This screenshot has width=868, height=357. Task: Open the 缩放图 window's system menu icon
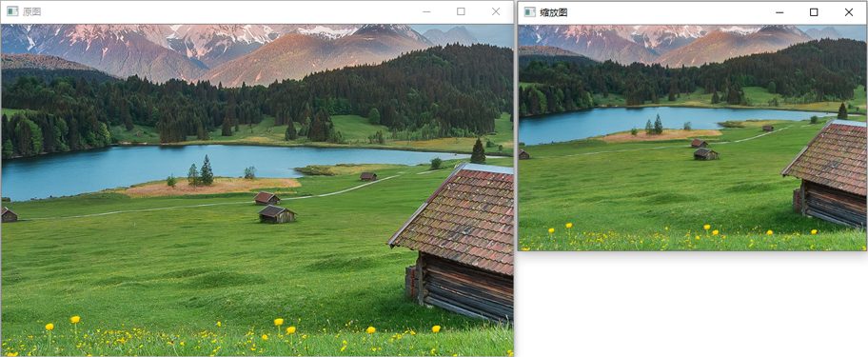point(530,12)
